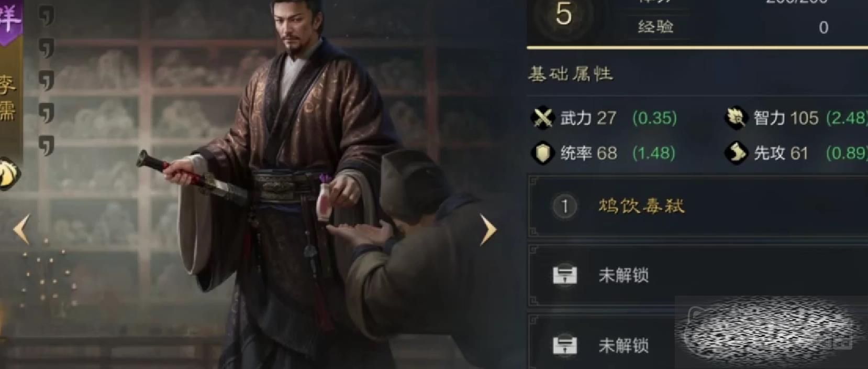
Task: Click the 智力 intelligence icon
Action: [x=736, y=117]
